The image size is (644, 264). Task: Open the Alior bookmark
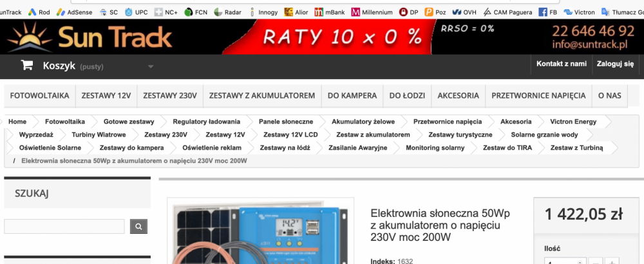(x=296, y=12)
